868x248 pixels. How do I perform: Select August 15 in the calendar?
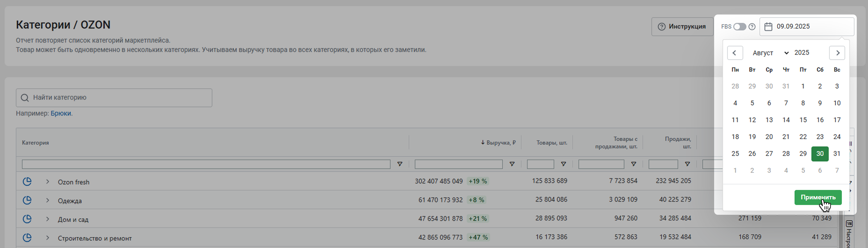tap(803, 120)
